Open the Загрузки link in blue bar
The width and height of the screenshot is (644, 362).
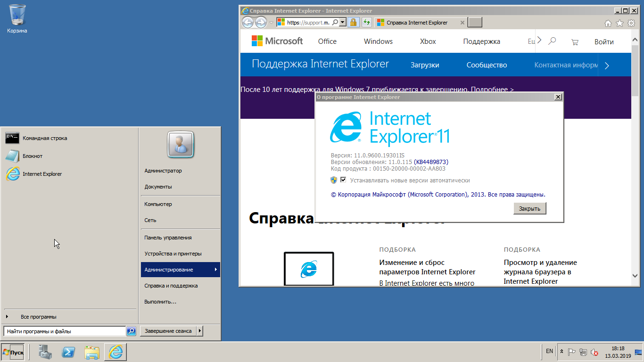(x=425, y=65)
